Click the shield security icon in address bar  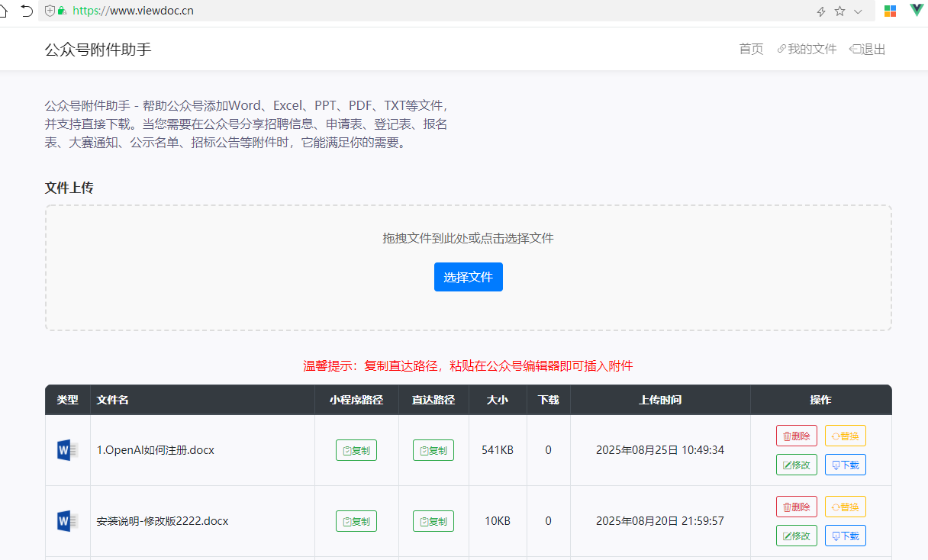click(50, 11)
